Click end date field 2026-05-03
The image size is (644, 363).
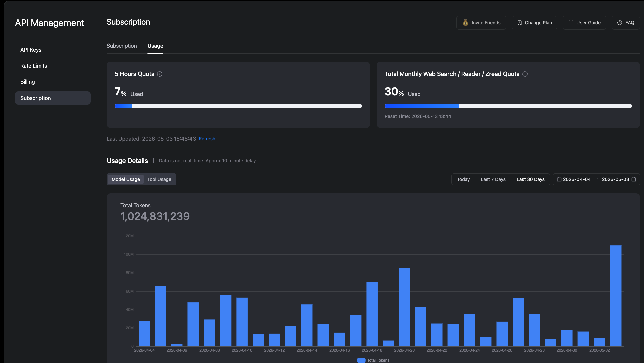(x=616, y=179)
